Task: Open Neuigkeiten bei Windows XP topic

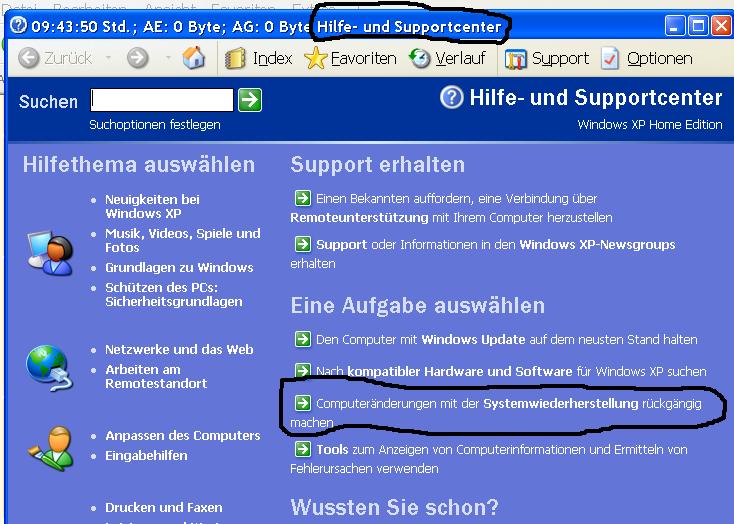Action: pos(152,206)
